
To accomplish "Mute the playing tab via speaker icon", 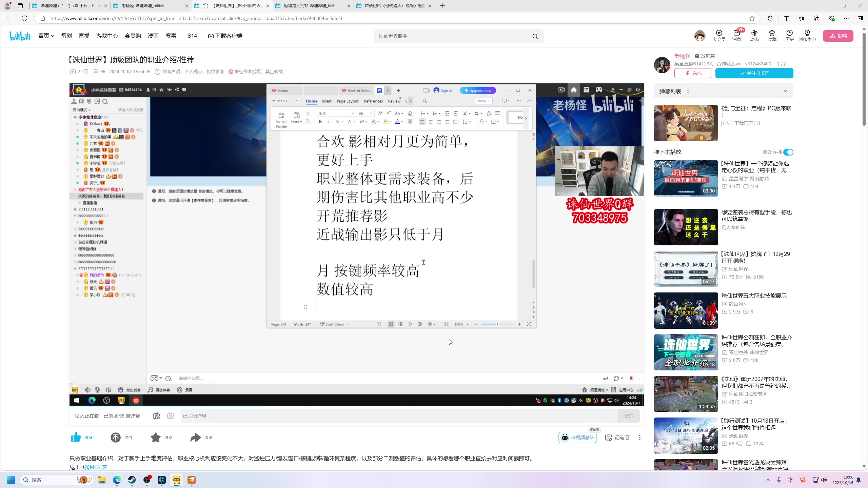I will tap(205, 6).
